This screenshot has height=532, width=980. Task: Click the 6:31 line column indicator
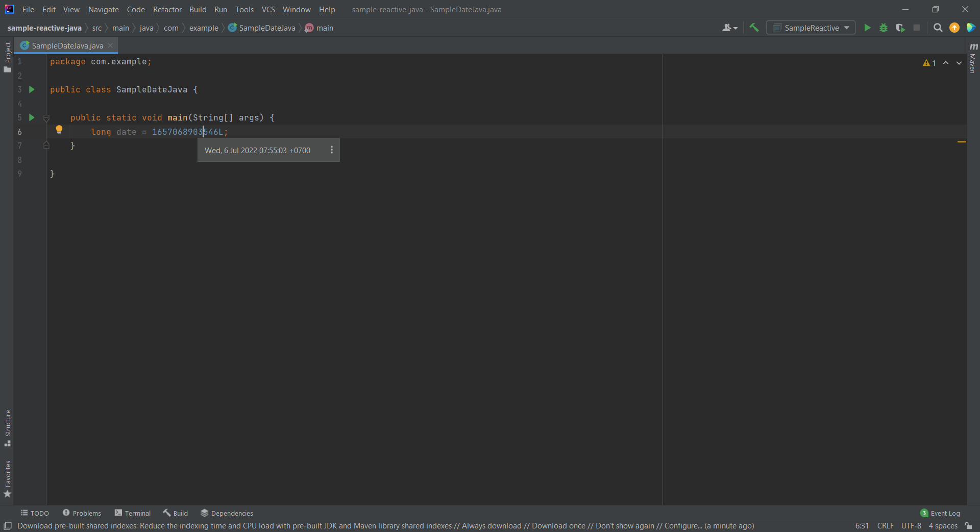pos(862,526)
